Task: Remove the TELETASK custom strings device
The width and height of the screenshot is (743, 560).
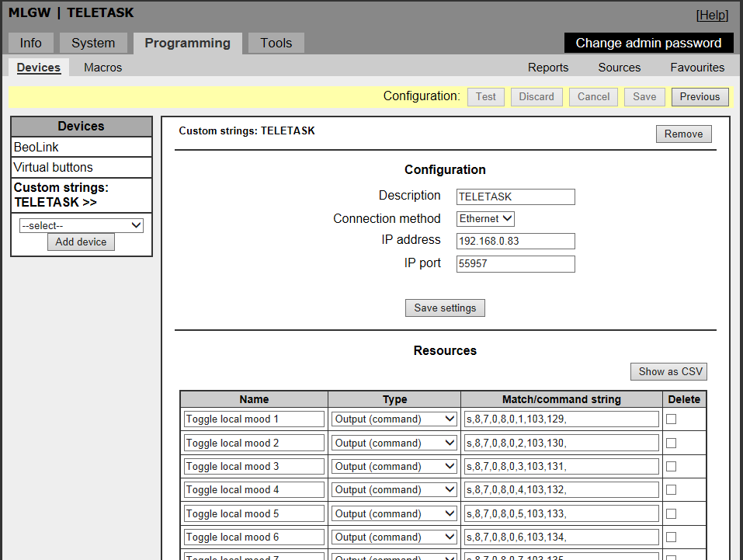Action: point(683,134)
